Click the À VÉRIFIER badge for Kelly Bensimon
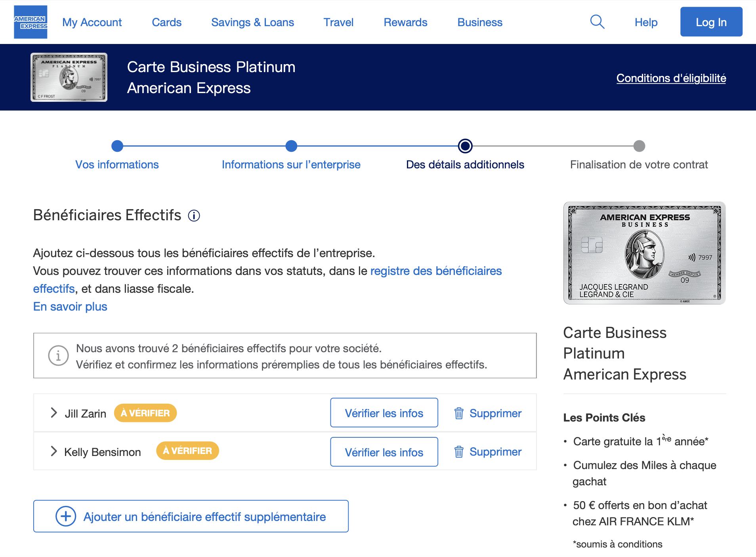756x557 pixels. 187,451
